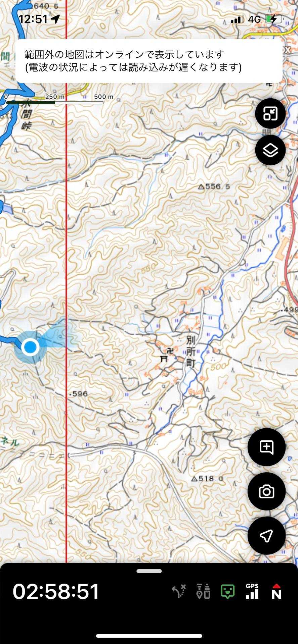Tap the elapsed time 02:58:51

(56, 591)
